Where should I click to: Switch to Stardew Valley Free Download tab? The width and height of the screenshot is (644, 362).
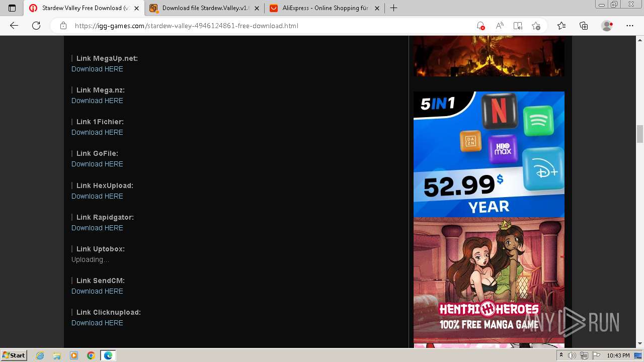[x=84, y=8]
